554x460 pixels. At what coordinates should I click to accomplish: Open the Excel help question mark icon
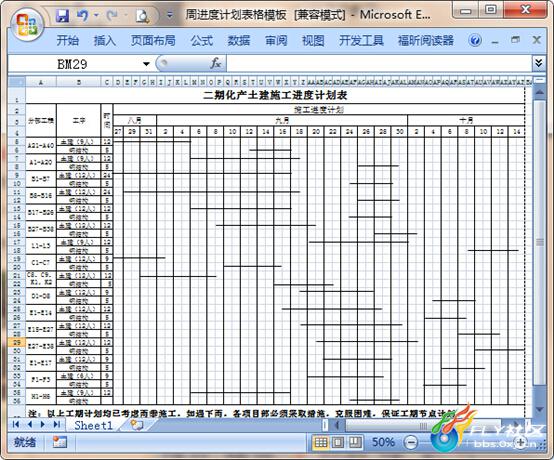click(x=475, y=40)
